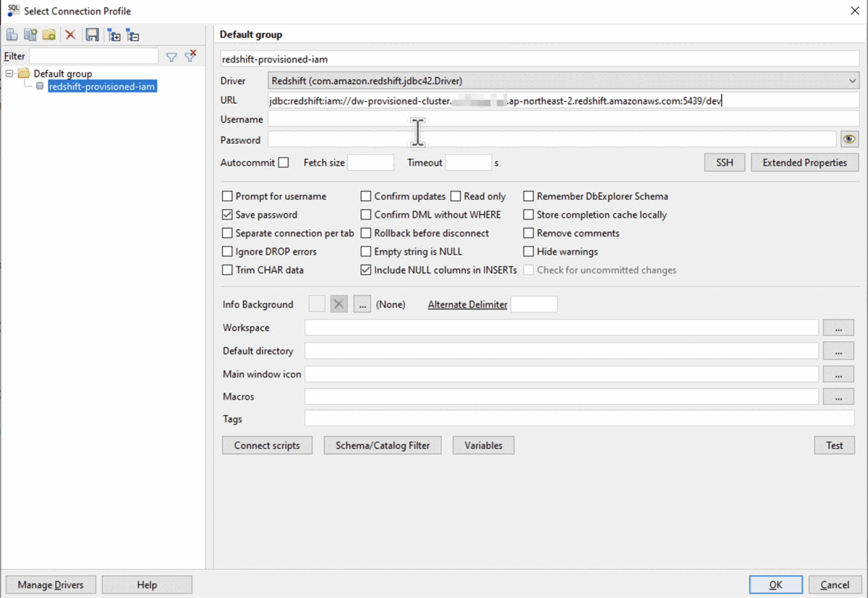Enable Rollback before disconnect
Image resolution: width=868 pixels, height=598 pixels.
(x=366, y=233)
